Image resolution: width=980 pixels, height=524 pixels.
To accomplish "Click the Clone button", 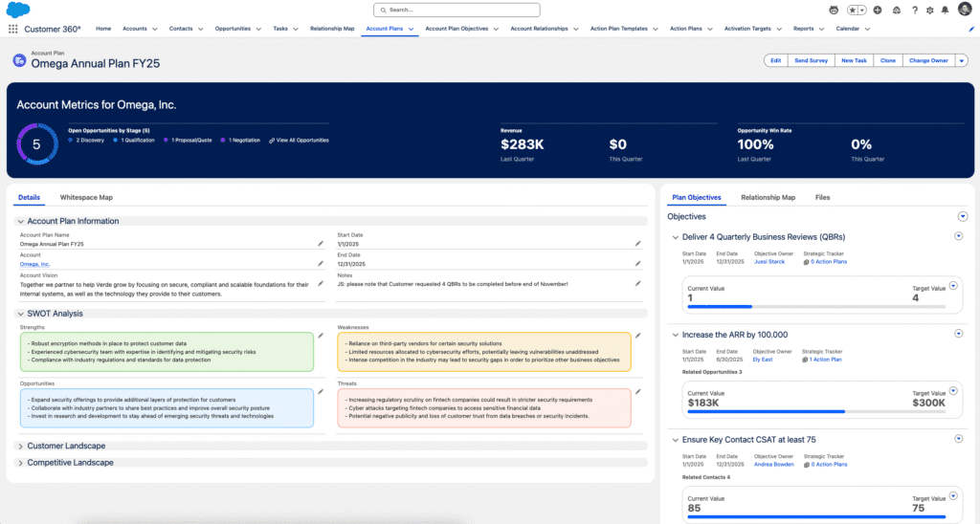I will click(887, 60).
